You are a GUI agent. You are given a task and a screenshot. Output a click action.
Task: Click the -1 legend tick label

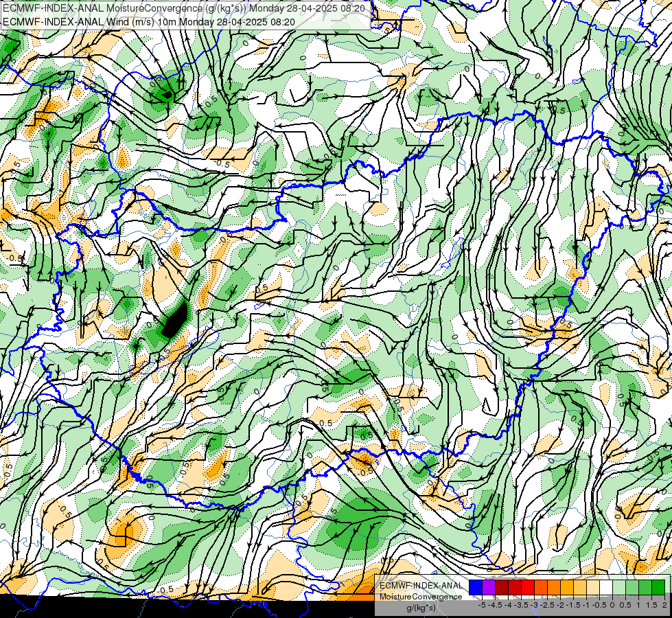tap(586, 605)
